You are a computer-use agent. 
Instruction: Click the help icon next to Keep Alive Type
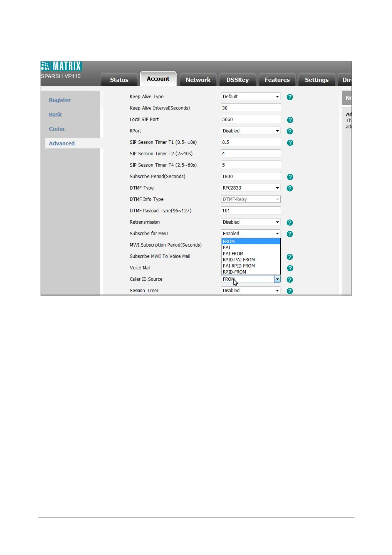(290, 97)
